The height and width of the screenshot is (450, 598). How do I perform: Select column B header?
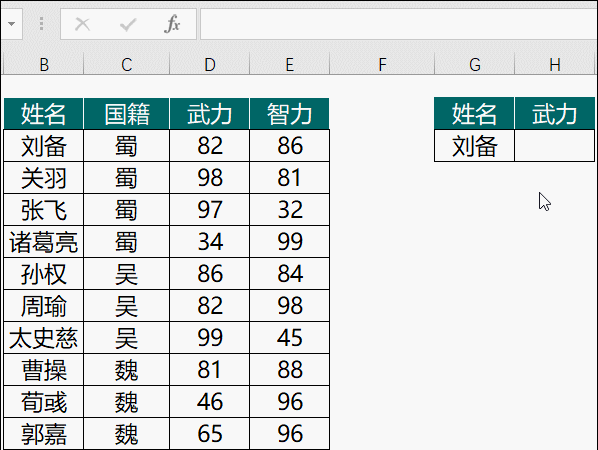coord(43,64)
